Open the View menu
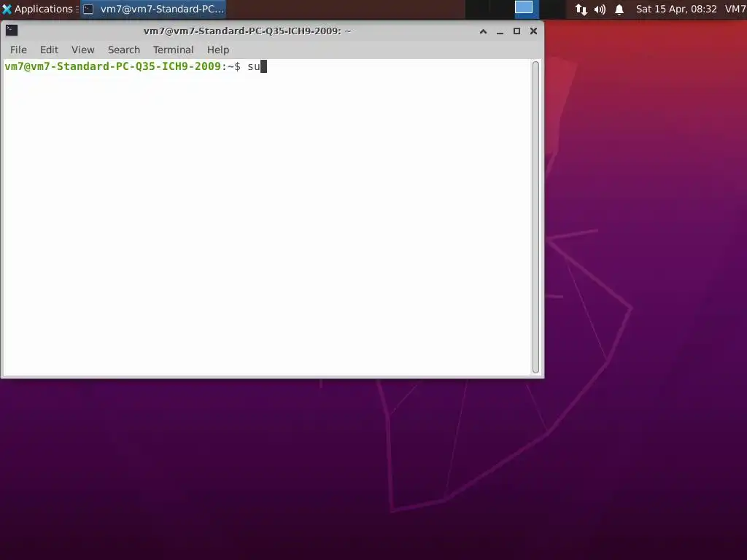The image size is (747, 560). [x=83, y=50]
